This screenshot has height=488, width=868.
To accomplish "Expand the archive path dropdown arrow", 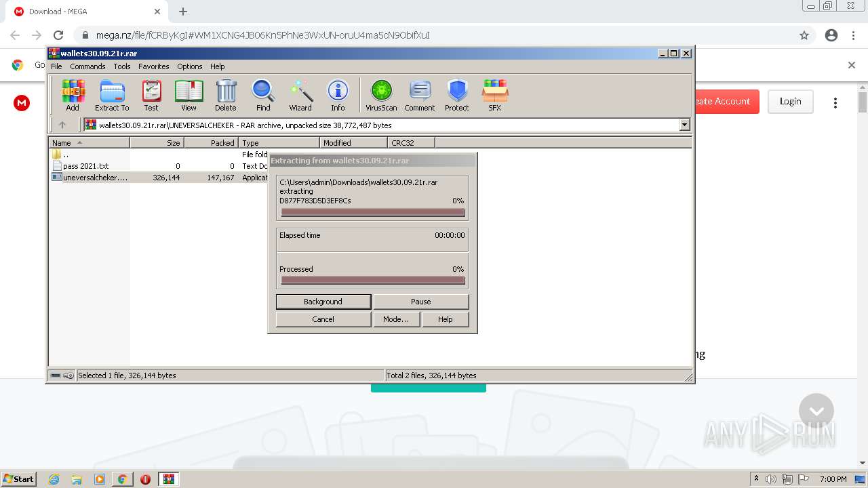I will click(x=684, y=125).
